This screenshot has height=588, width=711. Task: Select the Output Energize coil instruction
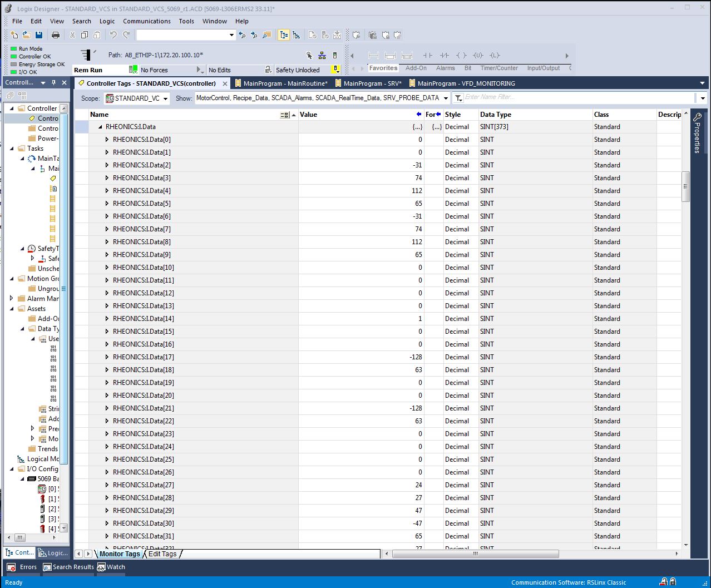click(461, 55)
